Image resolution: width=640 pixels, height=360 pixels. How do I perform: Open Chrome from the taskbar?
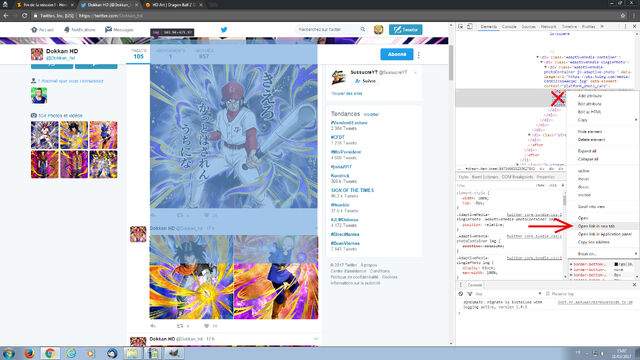[50, 353]
